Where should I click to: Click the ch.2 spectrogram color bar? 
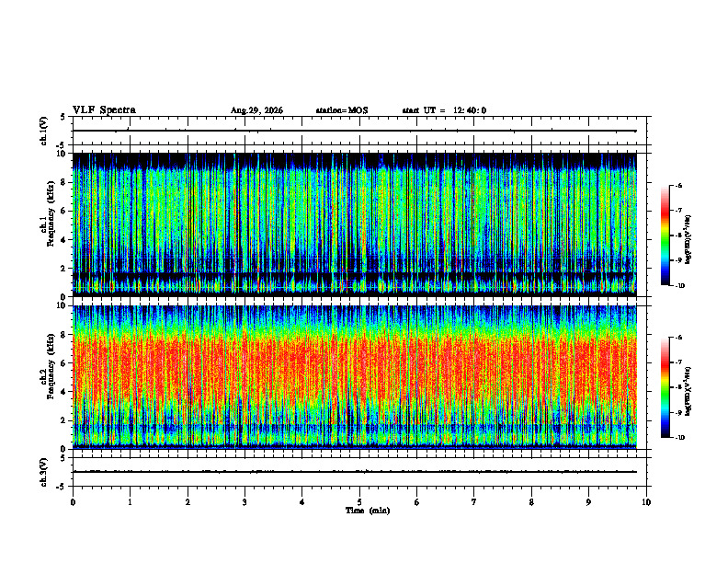pos(665,387)
